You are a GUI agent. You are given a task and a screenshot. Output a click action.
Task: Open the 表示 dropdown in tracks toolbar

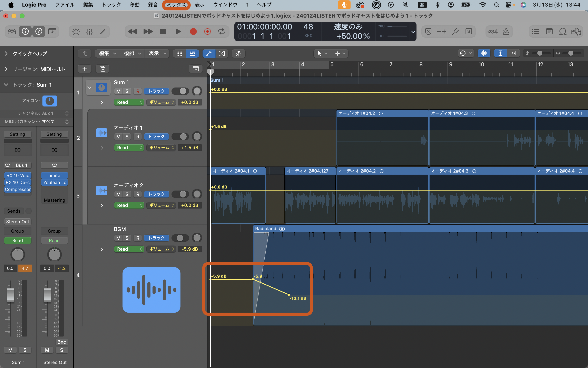pos(157,54)
